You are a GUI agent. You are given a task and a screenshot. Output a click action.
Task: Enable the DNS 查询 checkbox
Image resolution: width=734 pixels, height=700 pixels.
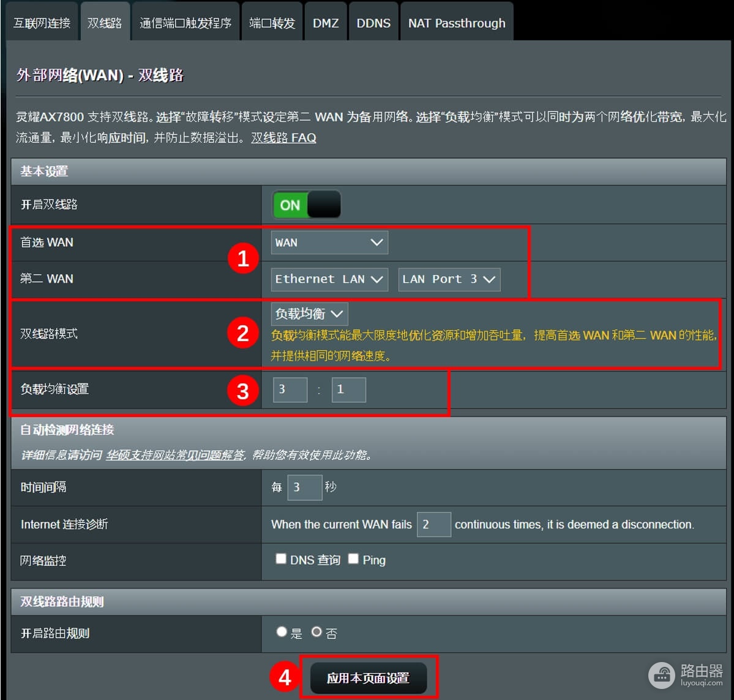[x=281, y=559]
